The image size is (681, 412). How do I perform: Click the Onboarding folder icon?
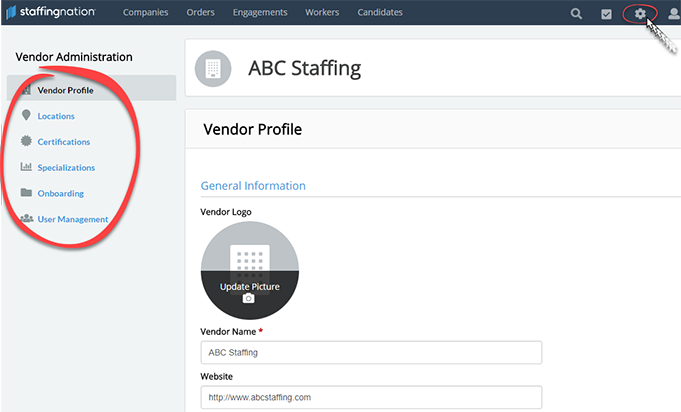[26, 192]
